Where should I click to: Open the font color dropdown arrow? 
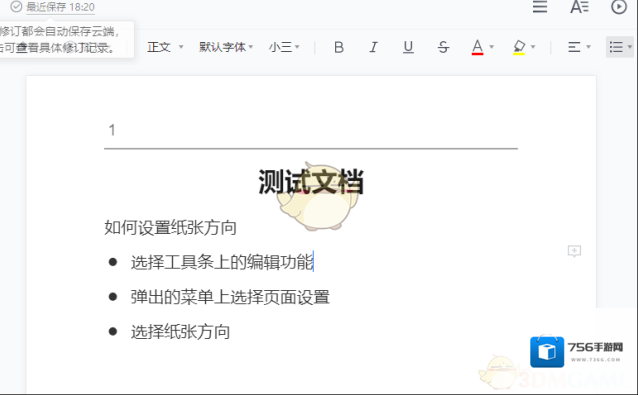pyautogui.click(x=492, y=47)
